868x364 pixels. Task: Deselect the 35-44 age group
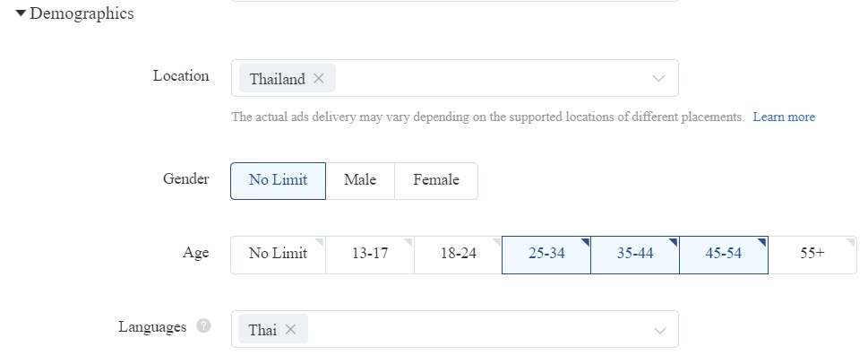(x=635, y=255)
